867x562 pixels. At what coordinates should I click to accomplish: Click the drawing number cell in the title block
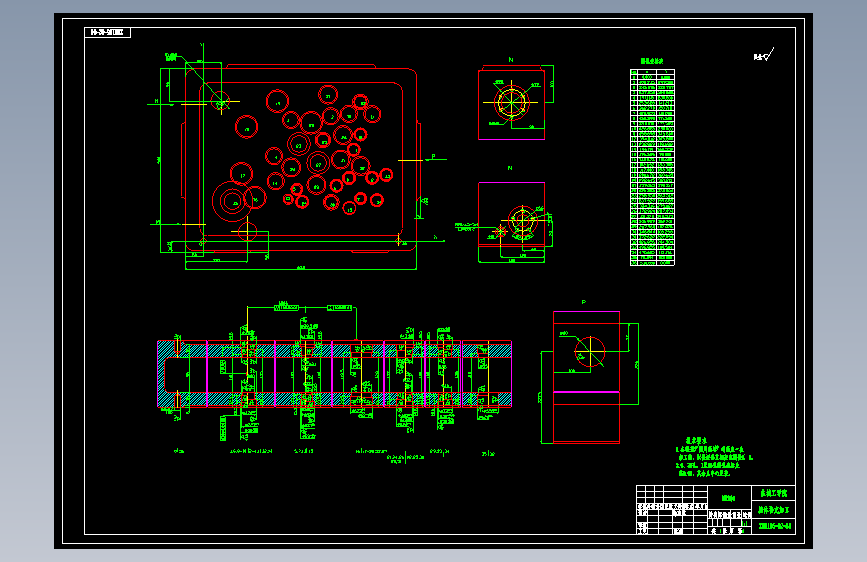click(774, 526)
